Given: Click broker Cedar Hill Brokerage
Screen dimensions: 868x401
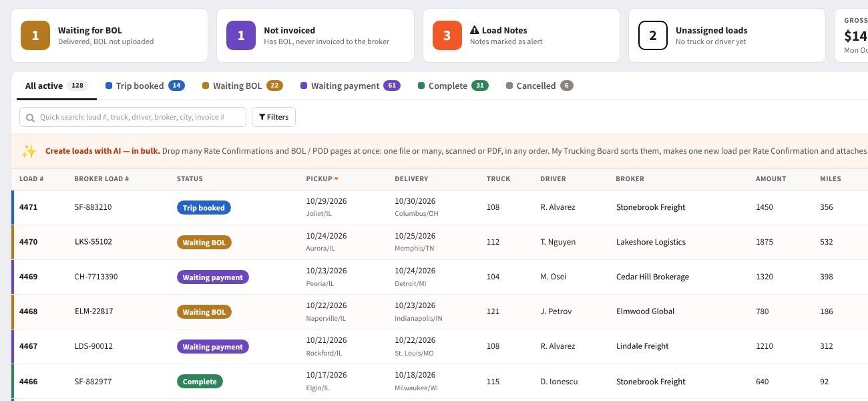Looking at the screenshot, I should click(x=652, y=277).
